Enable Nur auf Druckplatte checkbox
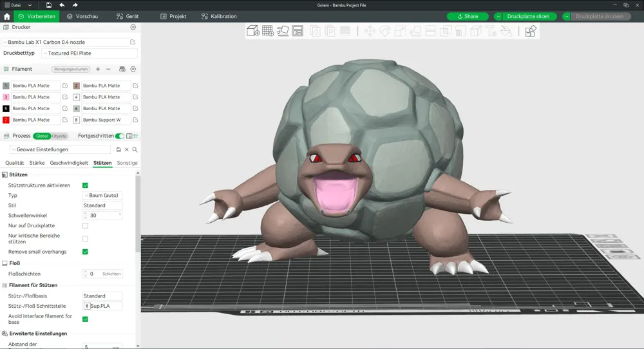Screen dimensions: 644x349 pyautogui.click(x=85, y=226)
